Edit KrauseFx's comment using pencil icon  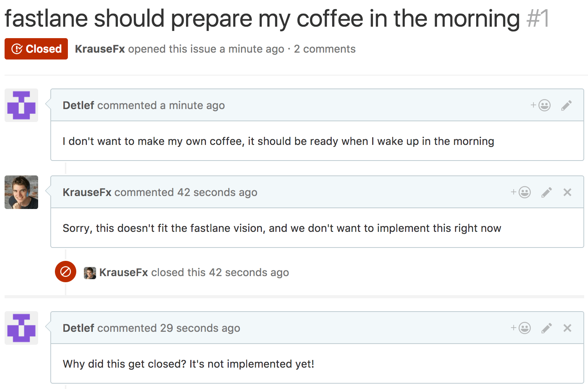click(x=547, y=192)
